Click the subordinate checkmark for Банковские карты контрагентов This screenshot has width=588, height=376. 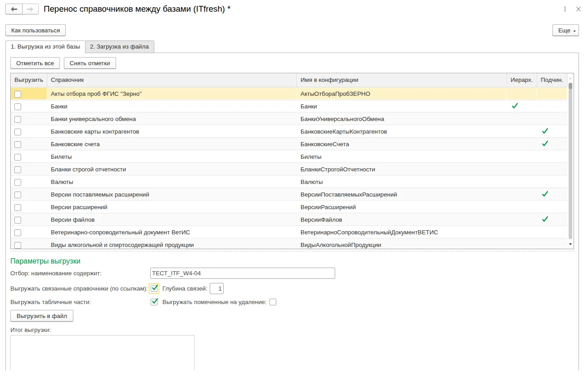(x=545, y=131)
